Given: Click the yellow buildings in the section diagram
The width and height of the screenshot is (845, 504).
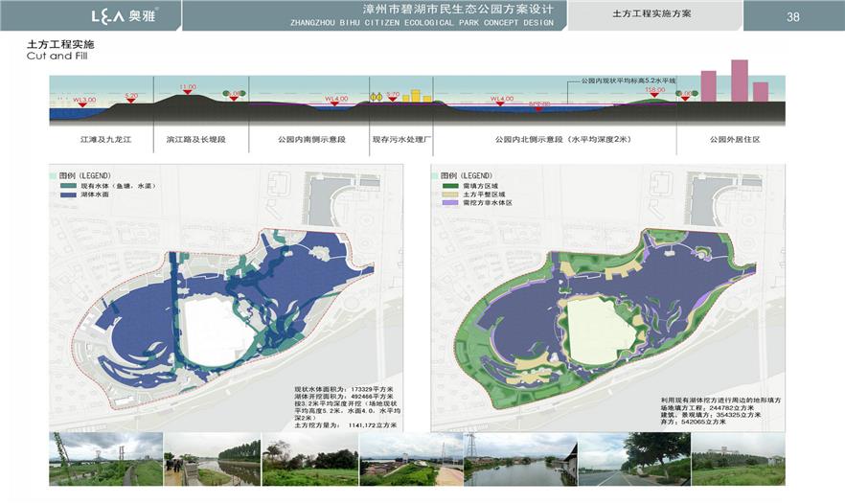Looking at the screenshot, I should (416, 96).
